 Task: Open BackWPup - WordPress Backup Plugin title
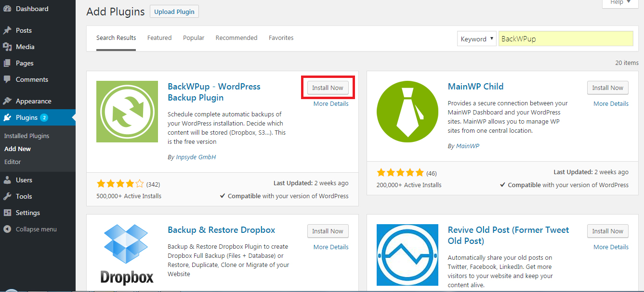point(214,92)
